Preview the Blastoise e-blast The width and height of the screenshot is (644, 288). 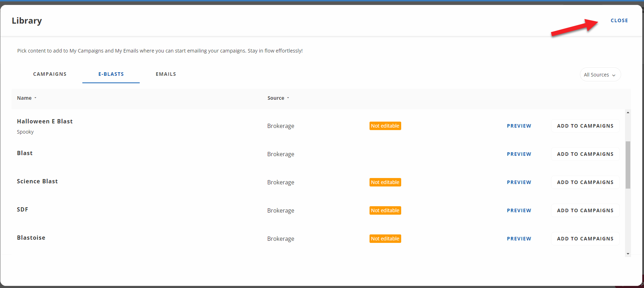click(x=519, y=239)
